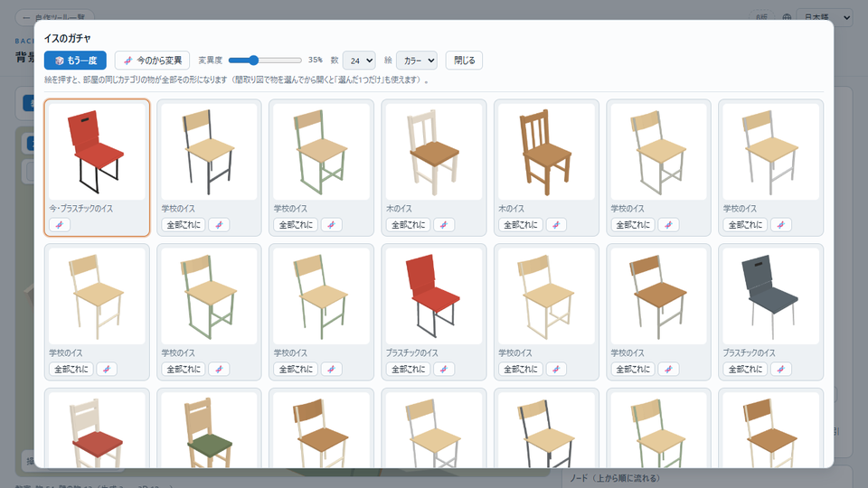This screenshot has height=488, width=868.
Task: Click the globe icon beside language selector
Action: [787, 18]
